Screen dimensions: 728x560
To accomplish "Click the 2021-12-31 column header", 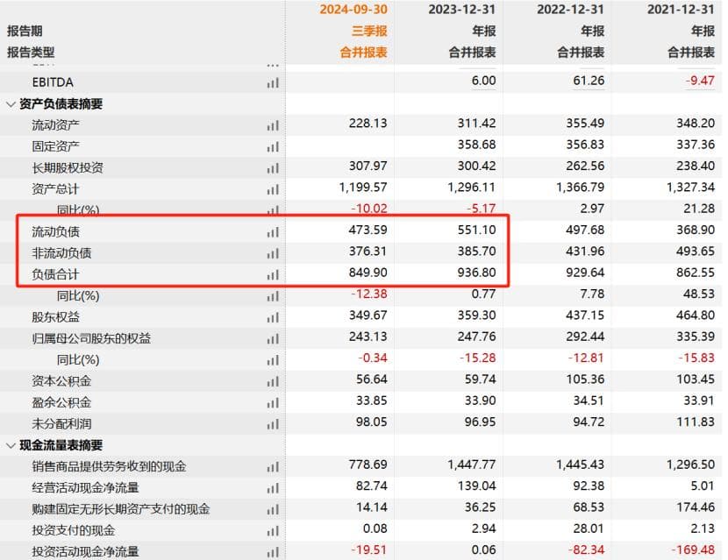I will point(681,10).
